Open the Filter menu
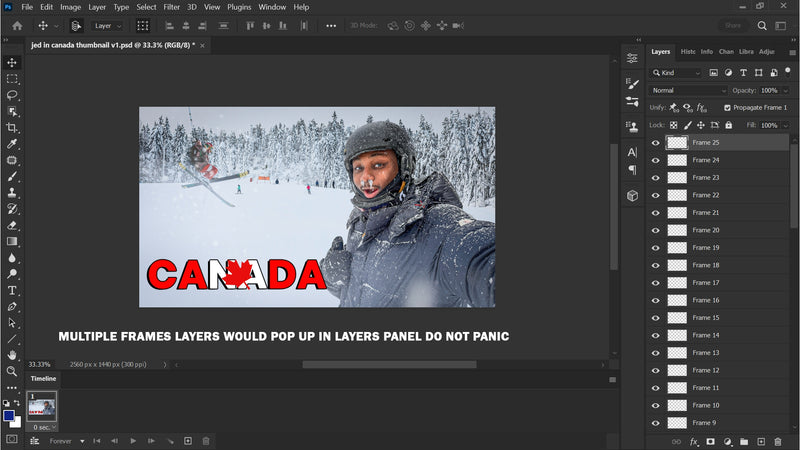 174,7
